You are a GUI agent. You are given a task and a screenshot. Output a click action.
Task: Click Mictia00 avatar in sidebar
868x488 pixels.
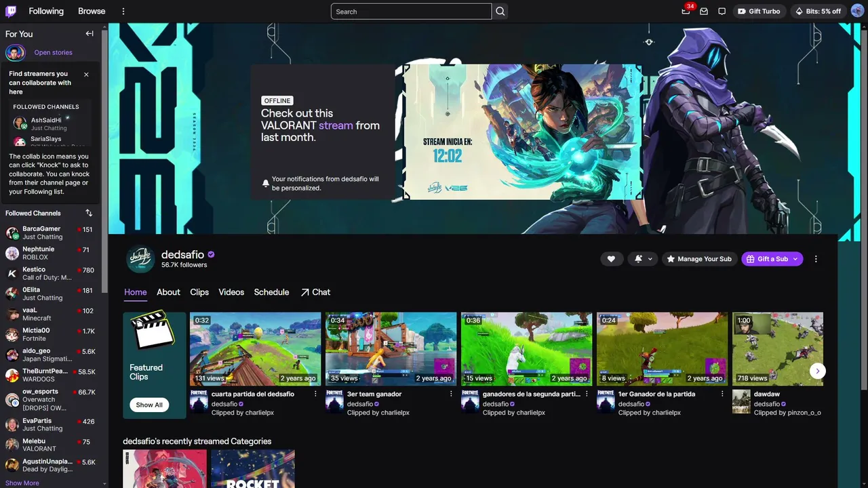(x=12, y=335)
